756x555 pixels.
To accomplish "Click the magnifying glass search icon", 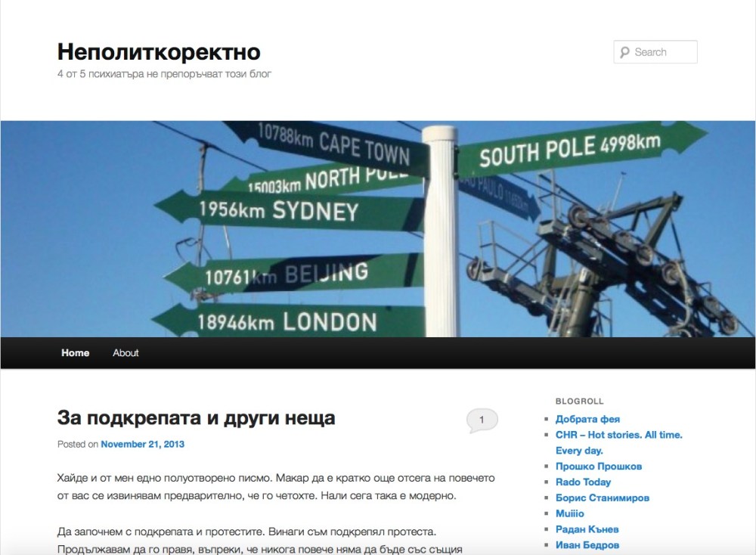I will coord(624,51).
